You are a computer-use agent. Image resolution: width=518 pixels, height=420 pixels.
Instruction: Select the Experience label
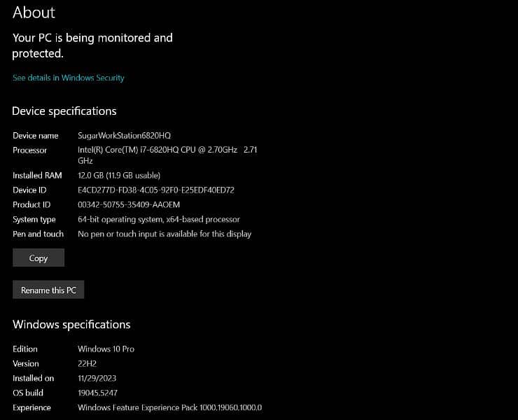coord(31,407)
